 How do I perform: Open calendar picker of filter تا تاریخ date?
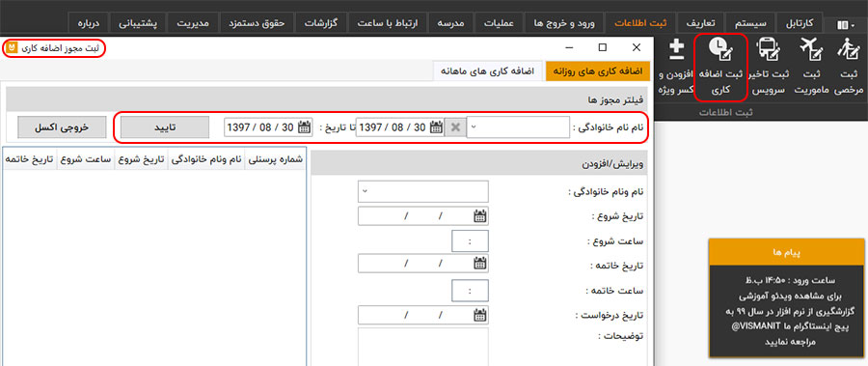(x=305, y=127)
